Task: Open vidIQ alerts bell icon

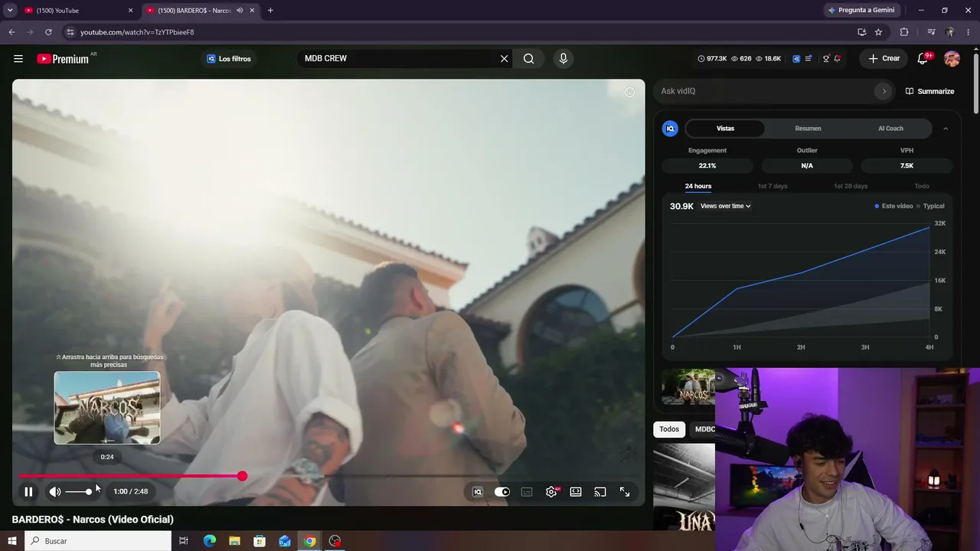Action: point(838,59)
